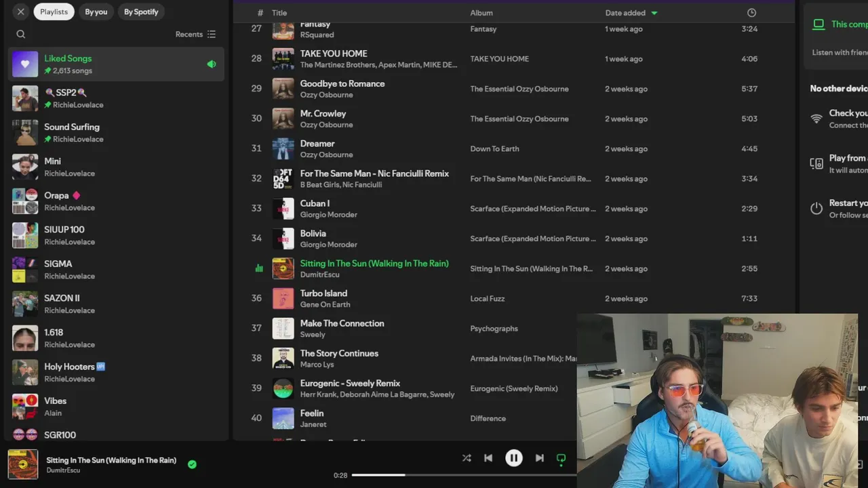Screen dimensions: 868x488
Task: Select the By you filter chip
Action: (x=96, y=12)
